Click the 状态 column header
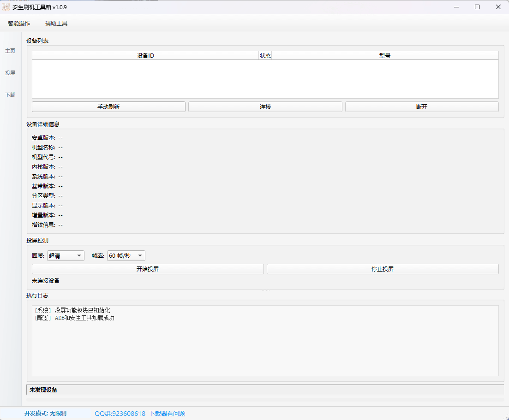The height and width of the screenshot is (420, 509). pos(265,55)
